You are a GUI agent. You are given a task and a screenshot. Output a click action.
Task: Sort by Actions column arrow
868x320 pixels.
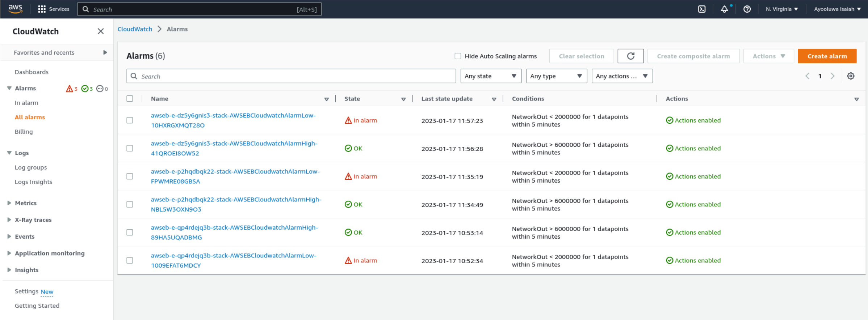856,99
